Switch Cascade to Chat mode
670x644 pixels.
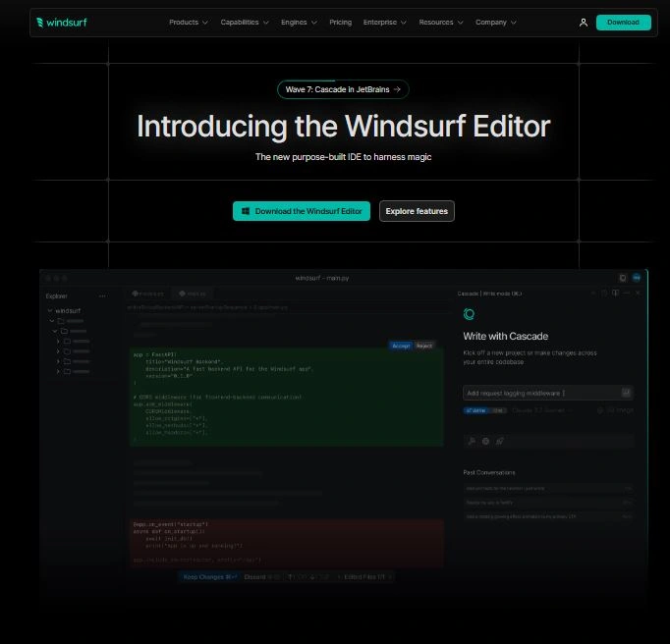coord(498,410)
